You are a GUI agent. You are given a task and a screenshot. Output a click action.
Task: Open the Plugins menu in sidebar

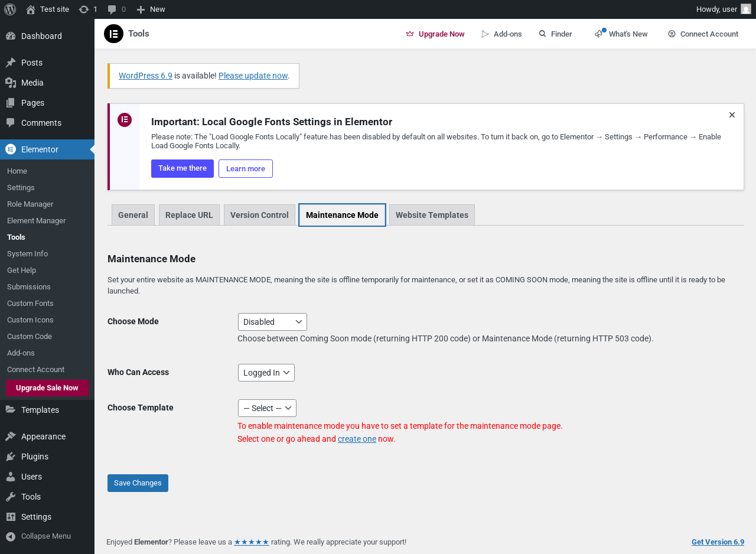(x=35, y=457)
